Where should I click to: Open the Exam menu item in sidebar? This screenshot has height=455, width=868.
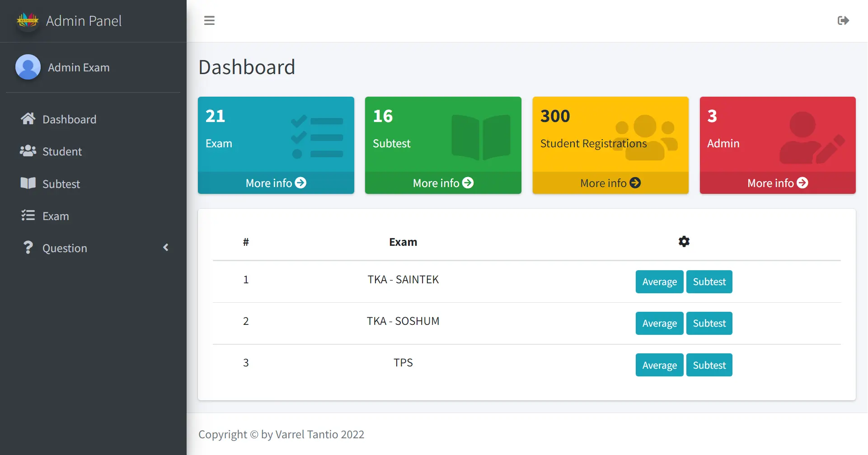click(93, 216)
